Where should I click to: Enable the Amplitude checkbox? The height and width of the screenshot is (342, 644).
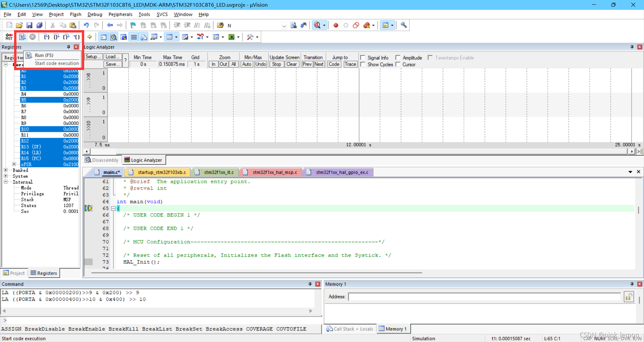[x=398, y=58]
